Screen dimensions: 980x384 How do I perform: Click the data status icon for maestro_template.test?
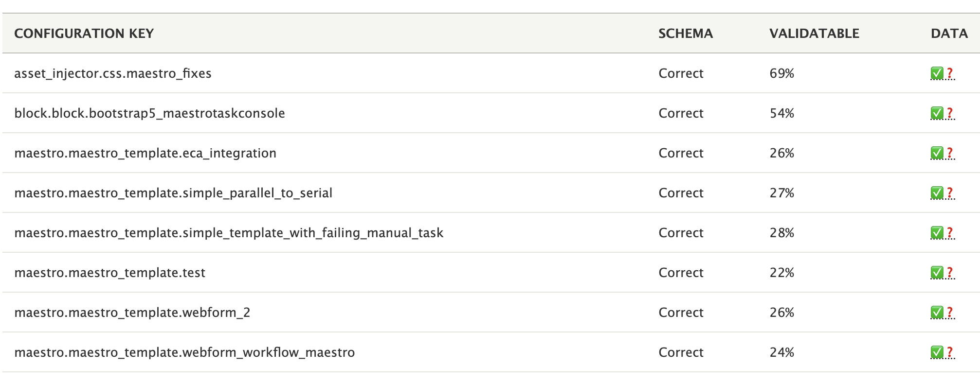[943, 273]
